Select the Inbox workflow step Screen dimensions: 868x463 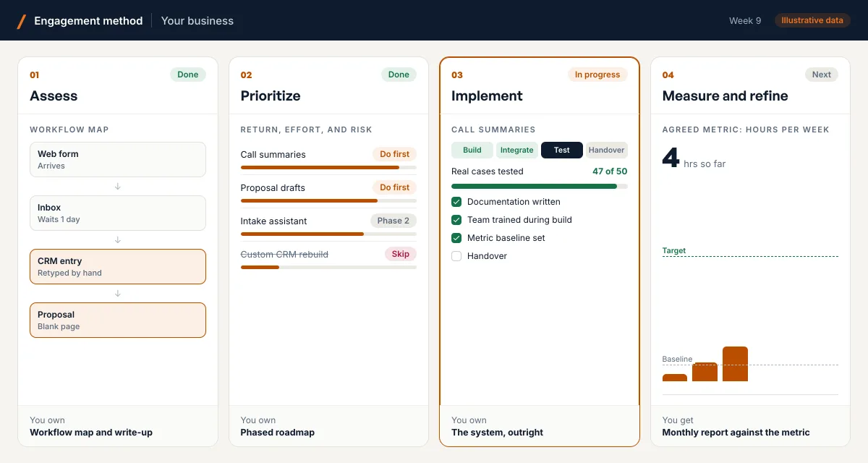coord(118,213)
